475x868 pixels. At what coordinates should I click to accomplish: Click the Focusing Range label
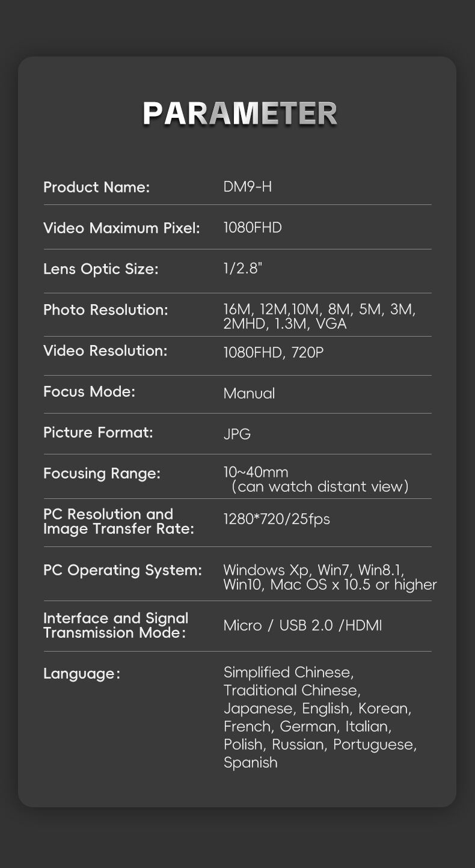point(102,473)
